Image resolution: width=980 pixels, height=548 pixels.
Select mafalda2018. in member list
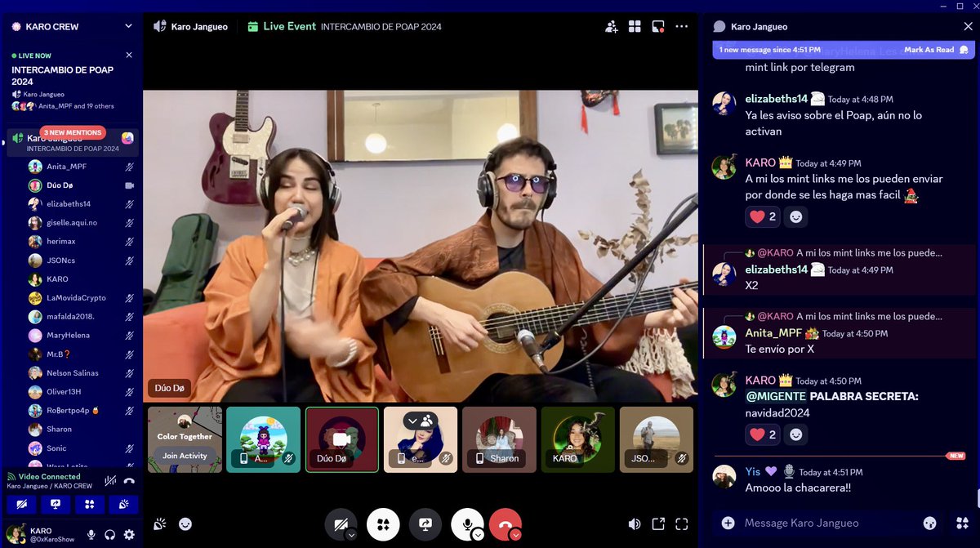(82, 317)
